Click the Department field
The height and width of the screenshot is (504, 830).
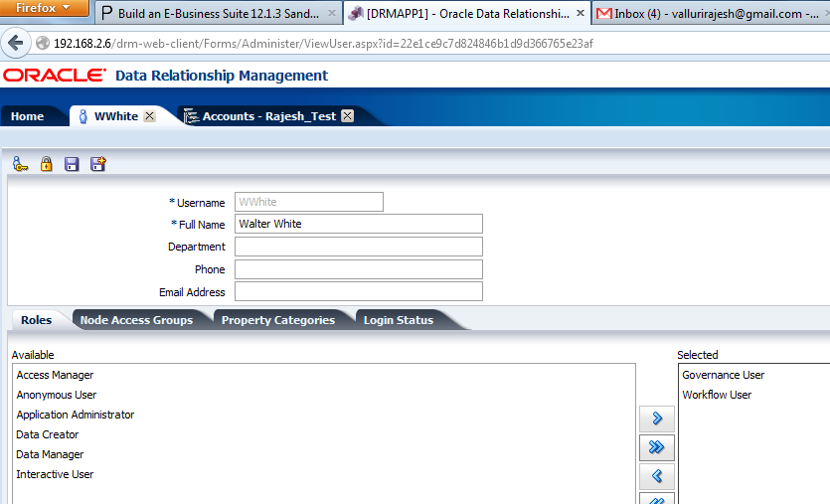click(359, 247)
